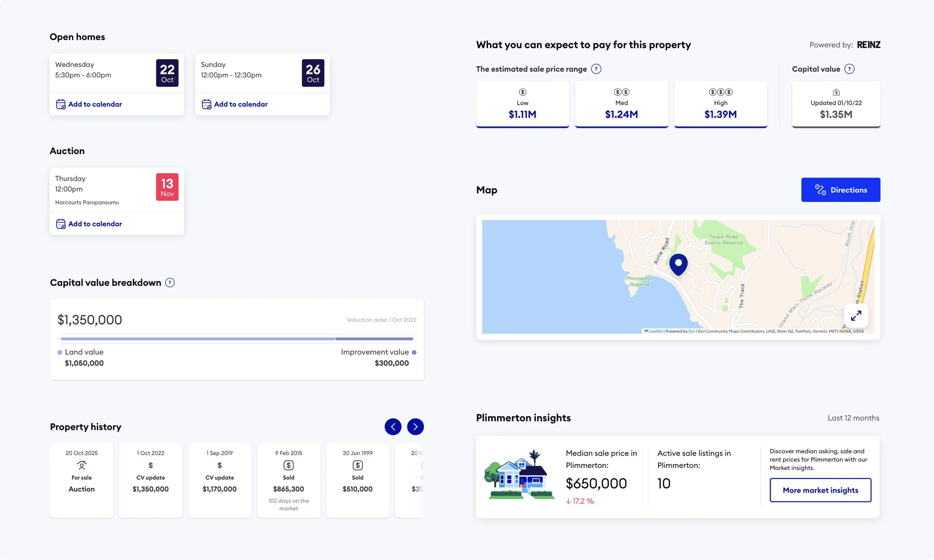Click calendar icon for Wednesday open home
The width and height of the screenshot is (934, 560).
point(61,104)
